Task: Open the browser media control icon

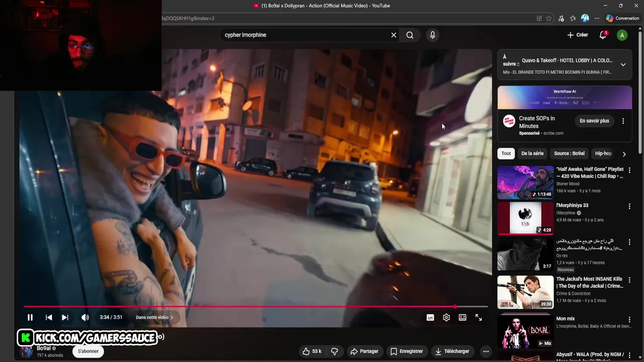Action: click(x=561, y=18)
